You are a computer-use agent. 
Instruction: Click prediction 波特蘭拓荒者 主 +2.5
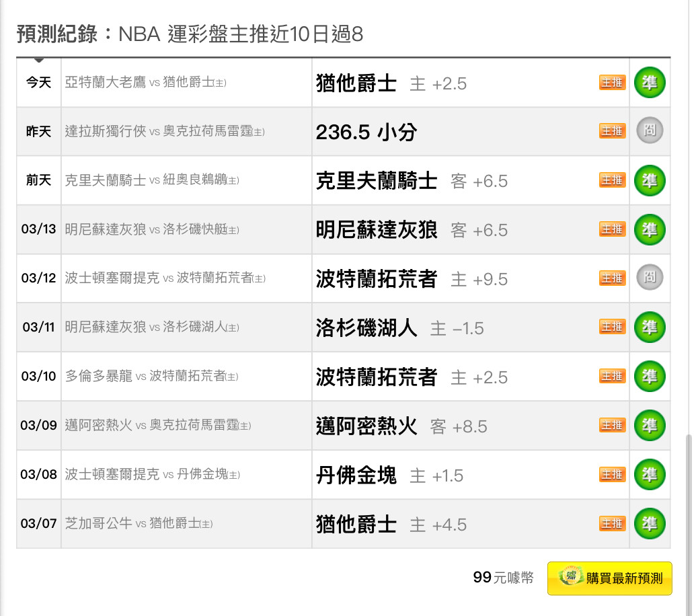click(412, 377)
